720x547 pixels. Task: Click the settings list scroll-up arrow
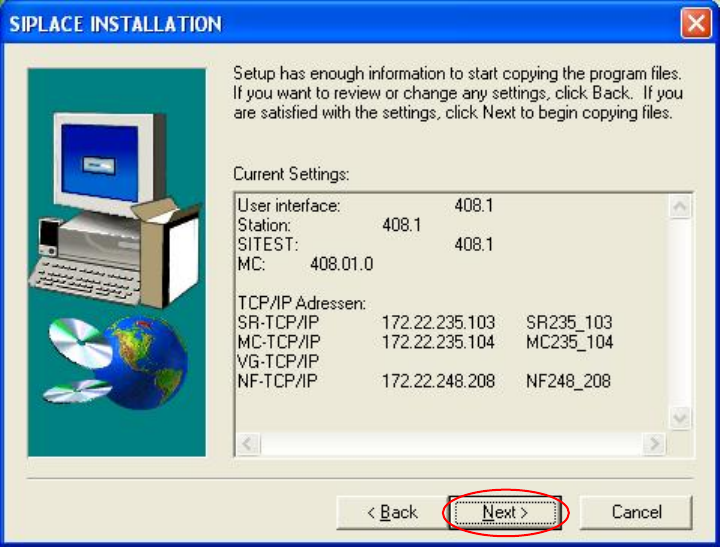click(680, 207)
